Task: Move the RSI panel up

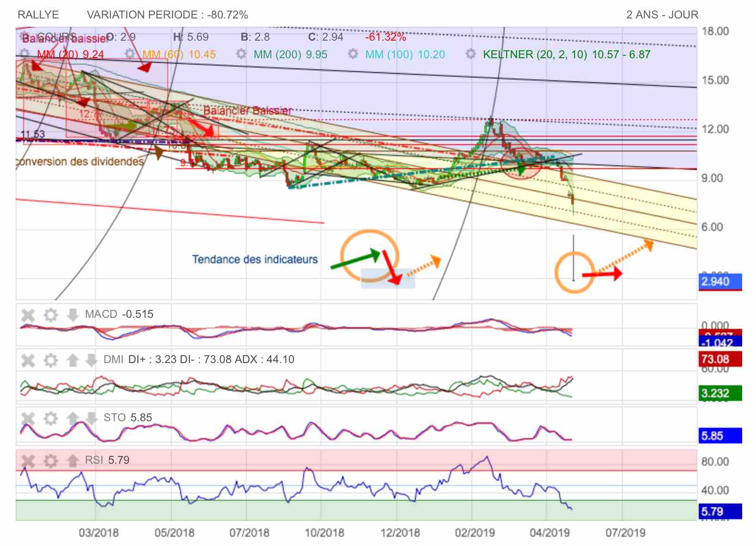Action: point(73,461)
